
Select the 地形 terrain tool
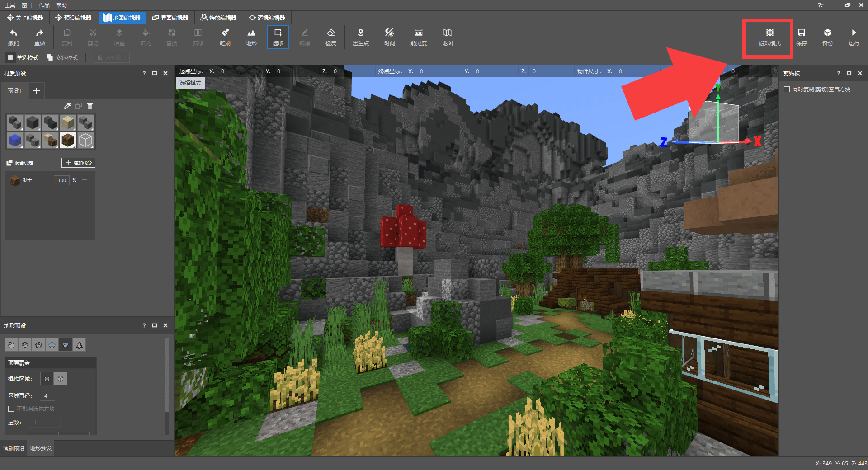pos(251,37)
